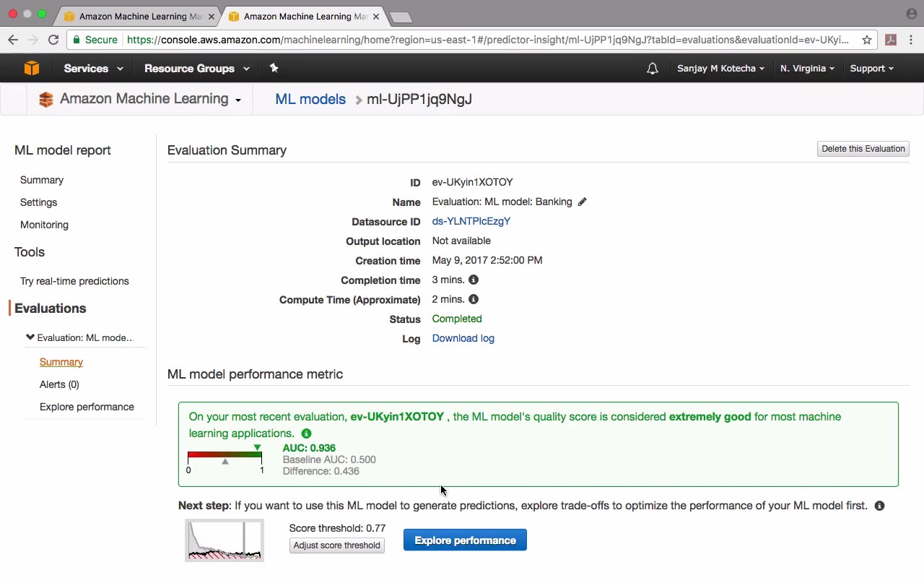
Task: Click the AUC: 0.936 value
Action: click(x=309, y=448)
